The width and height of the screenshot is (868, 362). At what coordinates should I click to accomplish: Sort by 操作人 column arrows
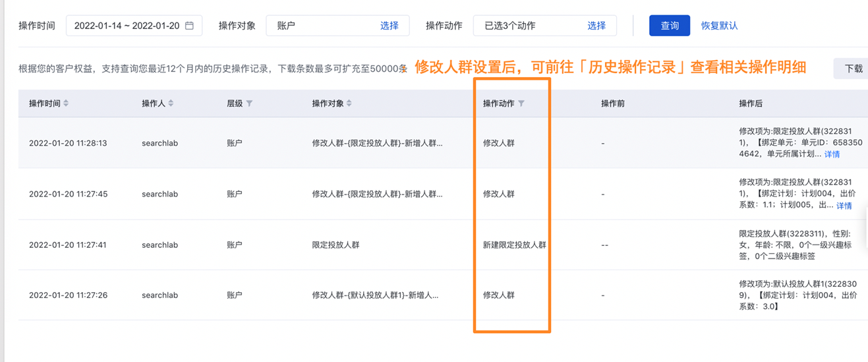[x=171, y=104]
